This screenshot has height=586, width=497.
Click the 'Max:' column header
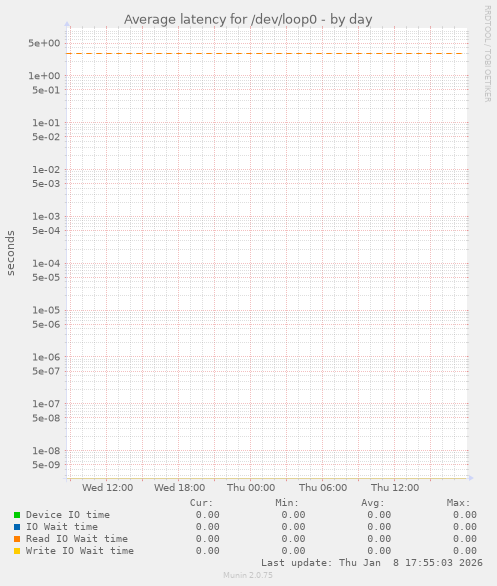(x=458, y=503)
